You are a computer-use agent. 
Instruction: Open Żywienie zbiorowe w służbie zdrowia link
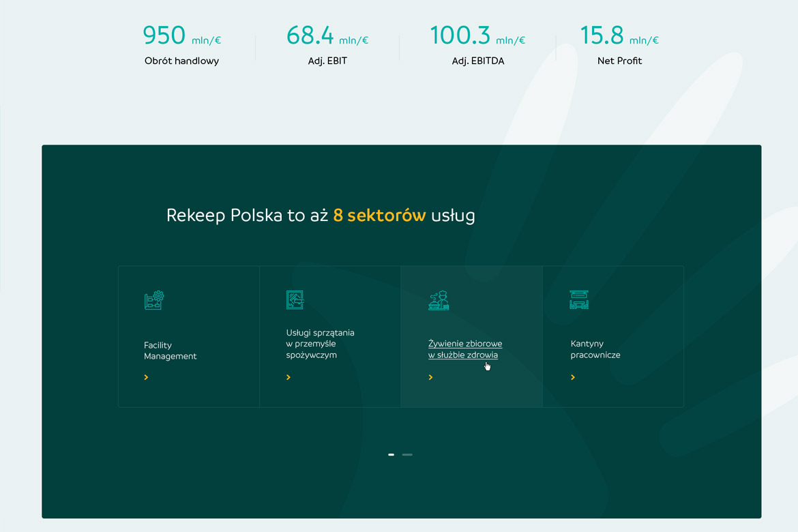pos(464,349)
